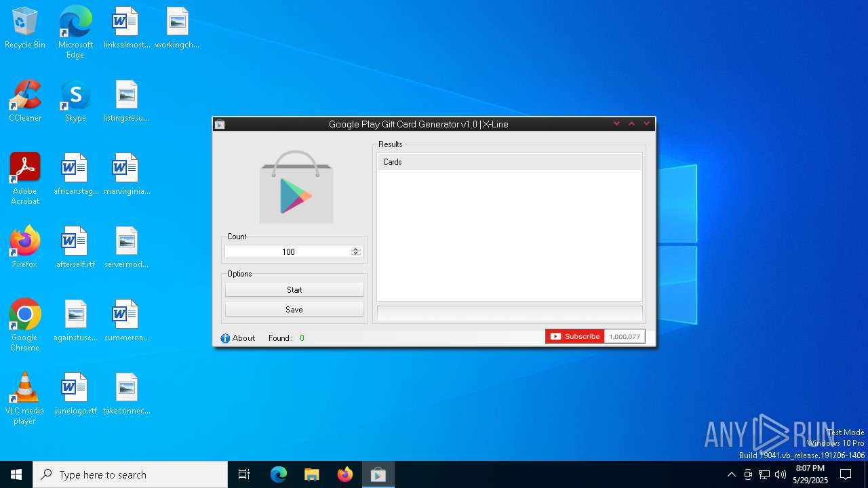The height and width of the screenshot is (488, 868).
Task: Click the taskbar clock showing 8:07 PM
Action: [x=810, y=474]
